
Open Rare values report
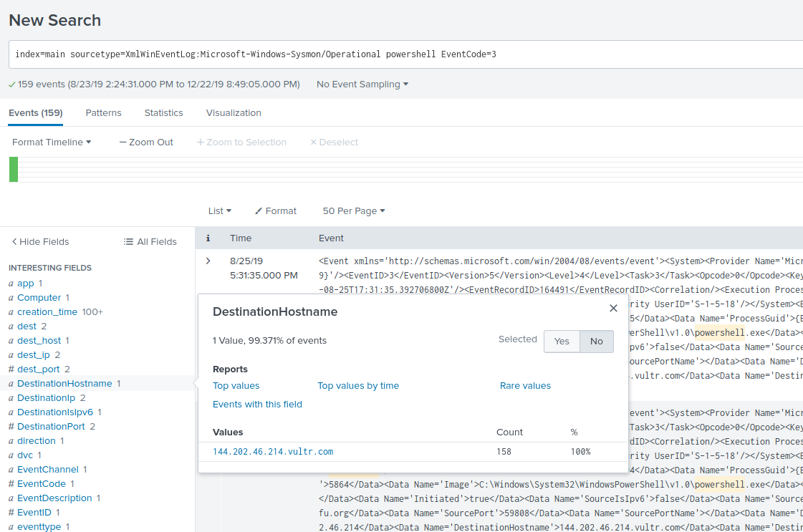[525, 385]
